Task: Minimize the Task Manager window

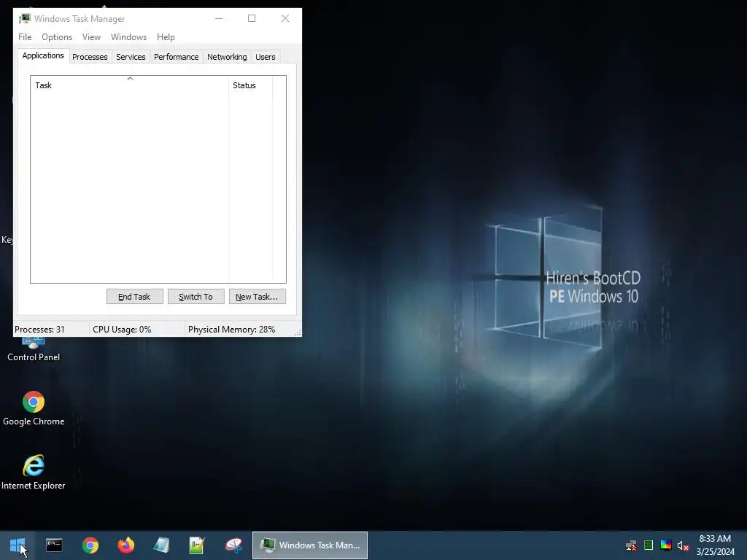Action: (219, 18)
